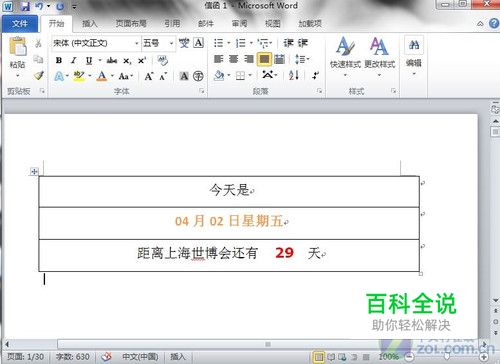The width and height of the screenshot is (500, 364).
Task: Switch to the Review tab
Action: coord(239,24)
